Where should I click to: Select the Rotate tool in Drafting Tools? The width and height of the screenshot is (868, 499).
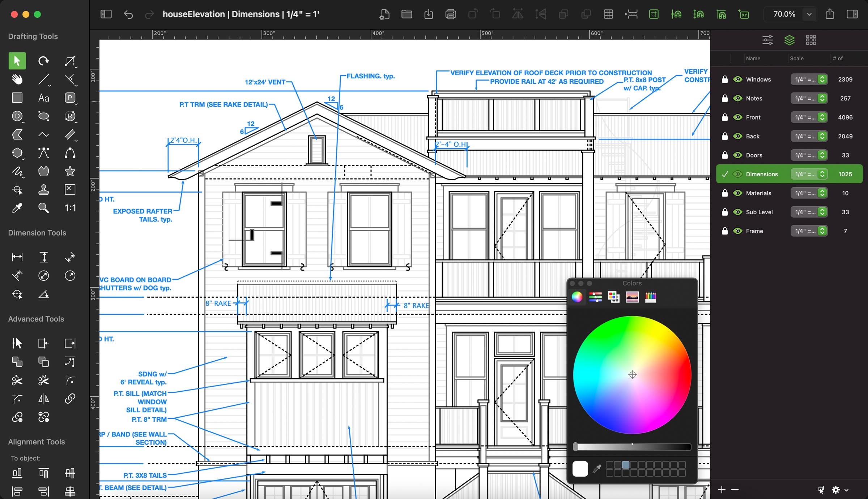point(43,61)
